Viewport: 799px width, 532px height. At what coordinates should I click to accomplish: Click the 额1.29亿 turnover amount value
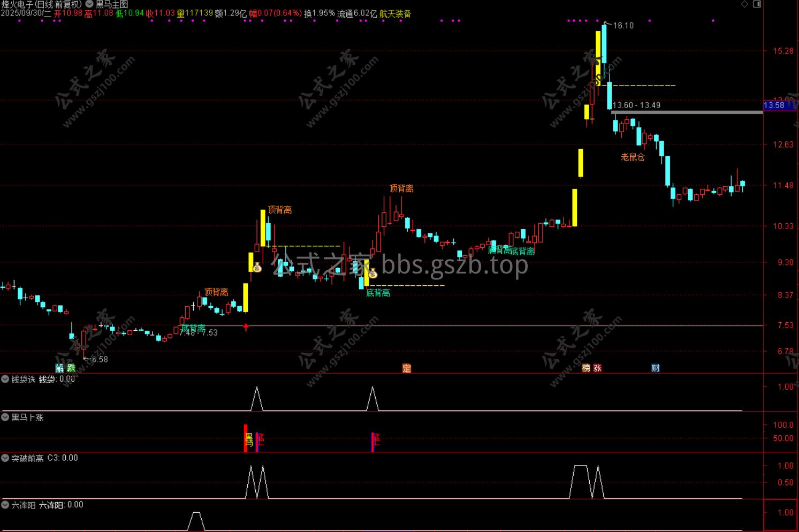click(231, 14)
